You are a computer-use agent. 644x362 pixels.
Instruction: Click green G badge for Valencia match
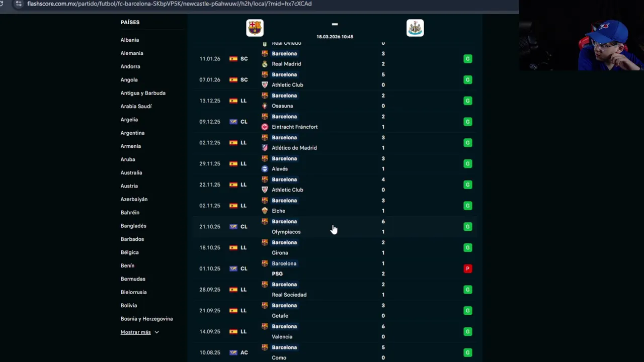click(467, 331)
